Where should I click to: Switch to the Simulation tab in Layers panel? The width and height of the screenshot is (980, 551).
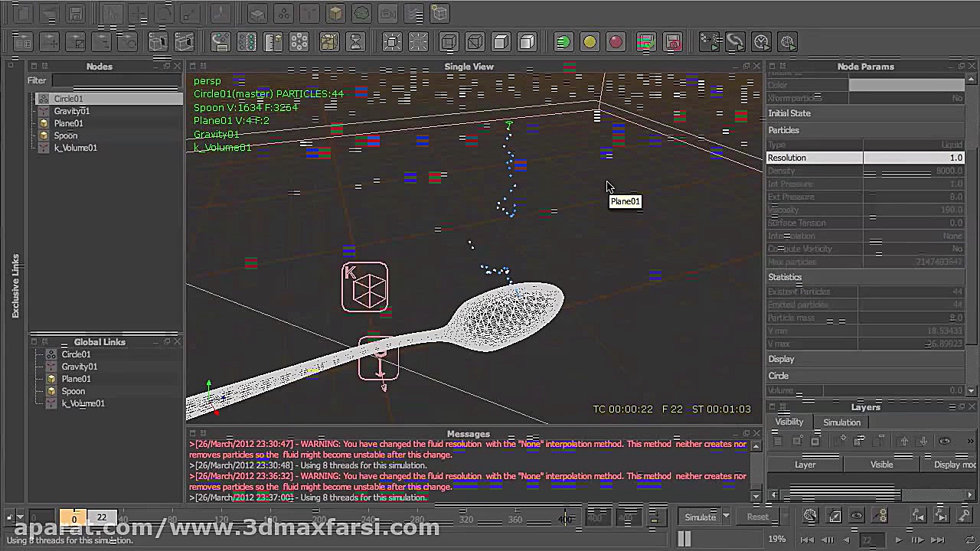pos(841,422)
